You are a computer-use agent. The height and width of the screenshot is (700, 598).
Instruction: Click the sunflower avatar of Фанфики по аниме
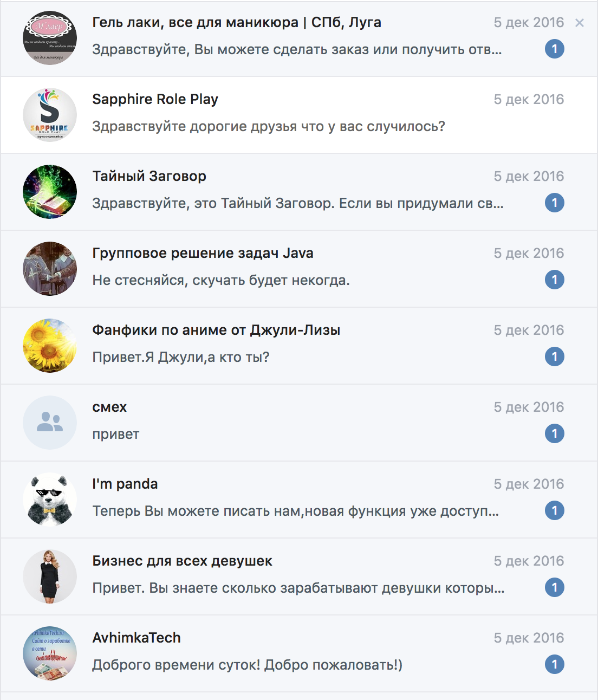[50, 346]
